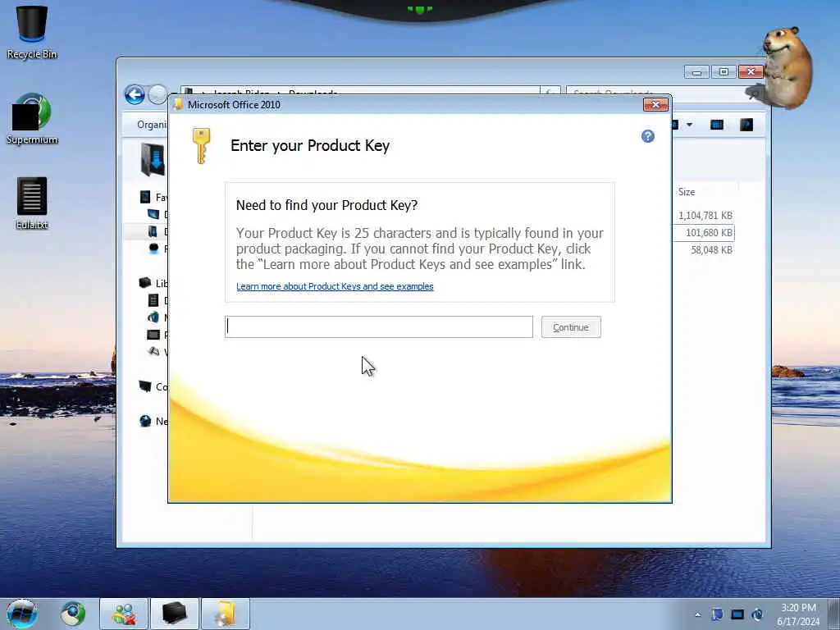Open Learn more about Product Keys link
Screen dimensions: 840x630
[x=335, y=286]
